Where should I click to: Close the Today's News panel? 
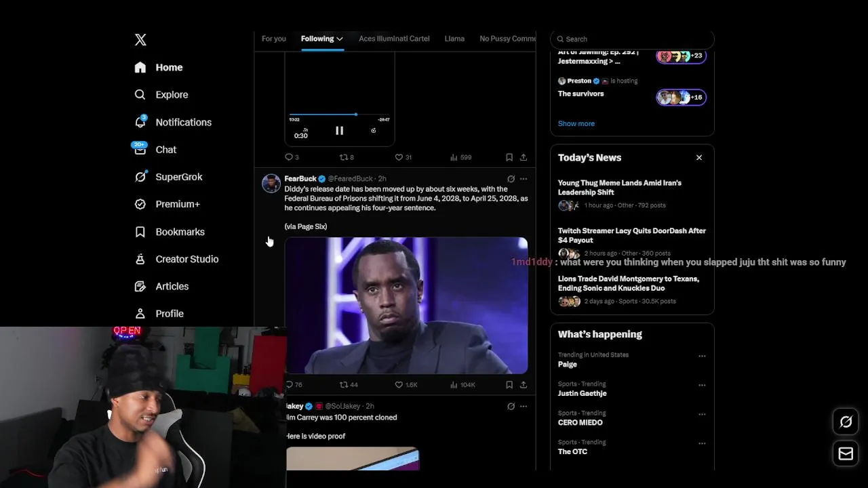[699, 157]
